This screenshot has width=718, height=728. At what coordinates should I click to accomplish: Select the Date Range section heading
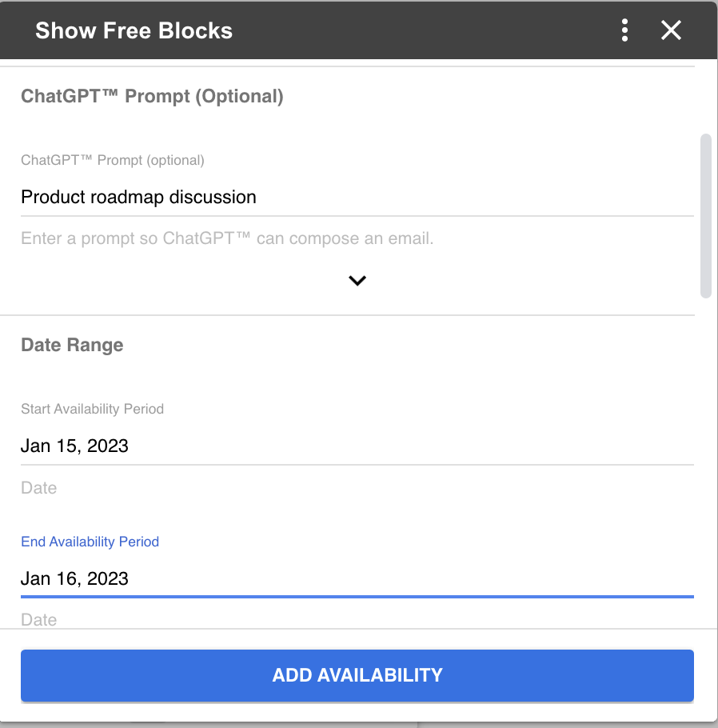(x=72, y=345)
